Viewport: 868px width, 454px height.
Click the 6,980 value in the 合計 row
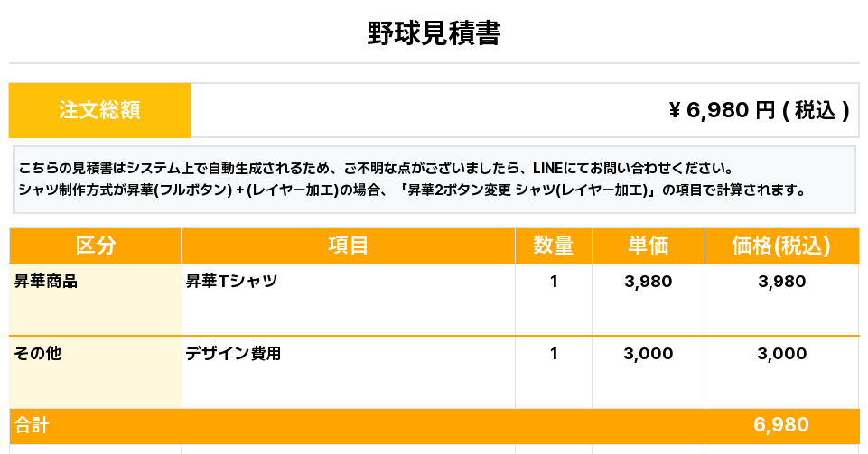780,426
